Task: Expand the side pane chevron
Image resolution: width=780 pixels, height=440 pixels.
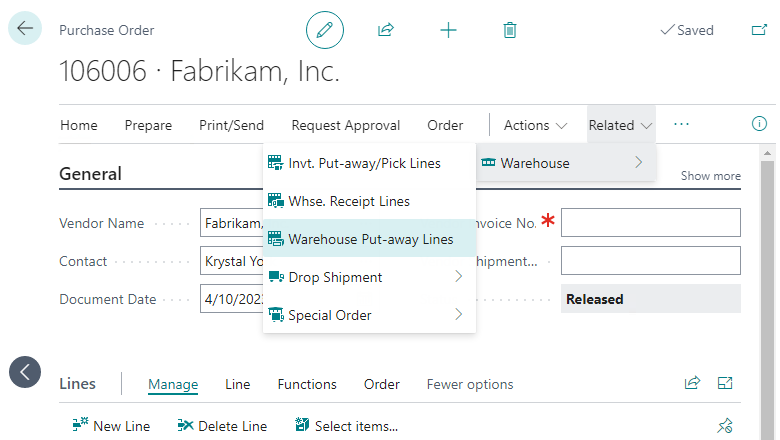Action: 25,372
